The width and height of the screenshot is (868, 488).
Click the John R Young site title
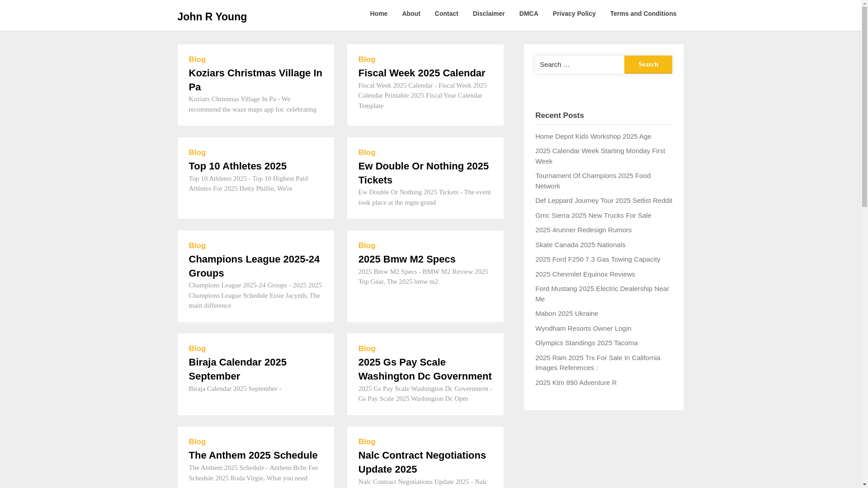212,17
